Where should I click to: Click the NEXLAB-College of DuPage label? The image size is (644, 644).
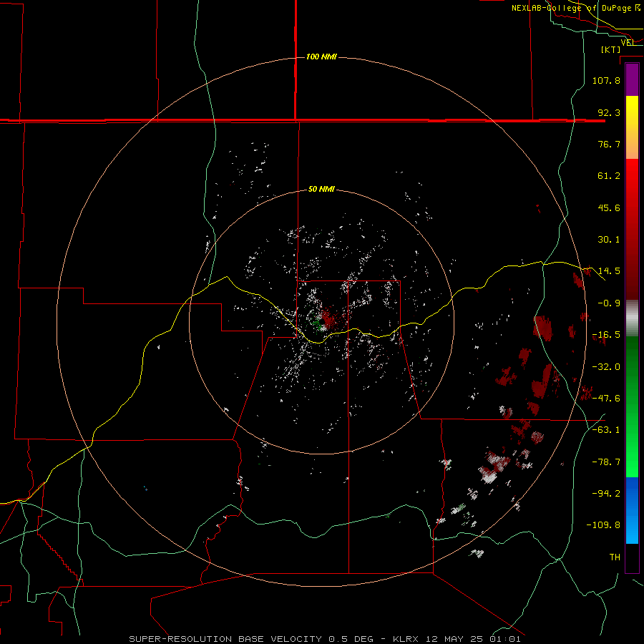pyautogui.click(x=576, y=8)
